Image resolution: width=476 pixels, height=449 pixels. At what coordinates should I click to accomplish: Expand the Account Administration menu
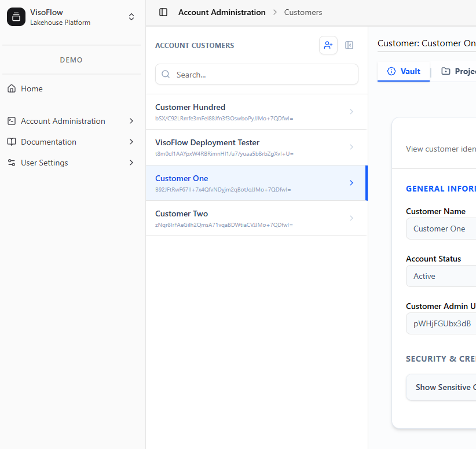(131, 121)
